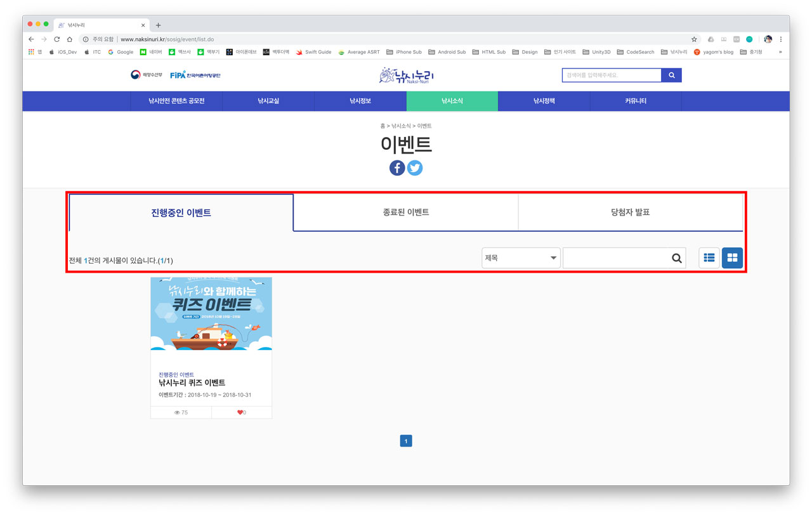The width and height of the screenshot is (812, 515).
Task: Click the board search magnifier icon
Action: click(x=676, y=258)
